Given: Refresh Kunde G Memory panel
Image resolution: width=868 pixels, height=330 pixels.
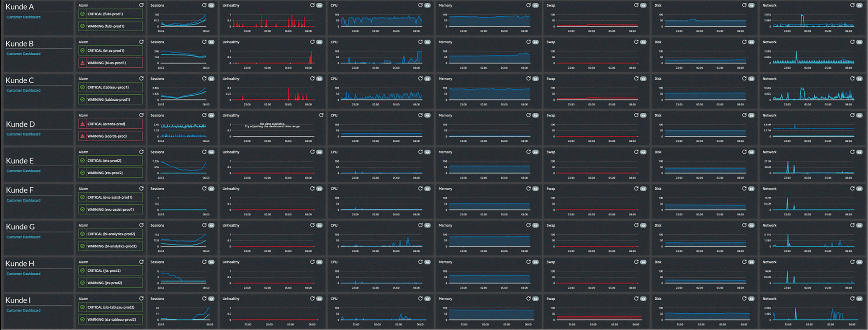Looking at the screenshot, I should (x=528, y=225).
